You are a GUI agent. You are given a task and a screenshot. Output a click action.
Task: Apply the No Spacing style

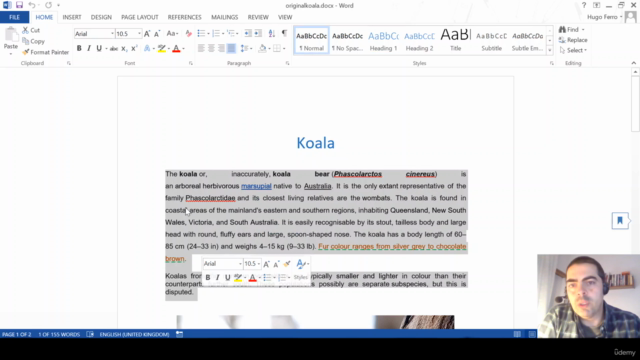point(347,41)
